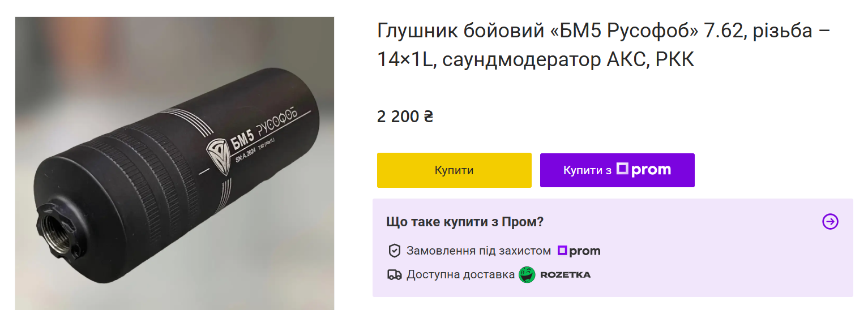Open the silencer product photo
868x310 pixels.
(174, 163)
